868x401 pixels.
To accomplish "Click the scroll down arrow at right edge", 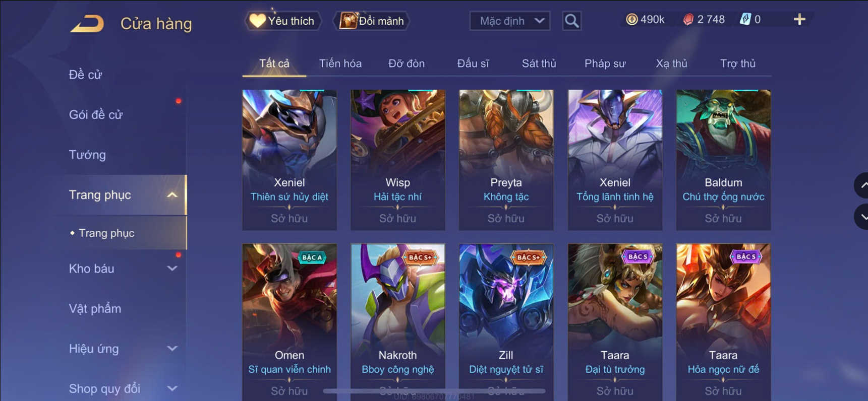I will click(862, 217).
